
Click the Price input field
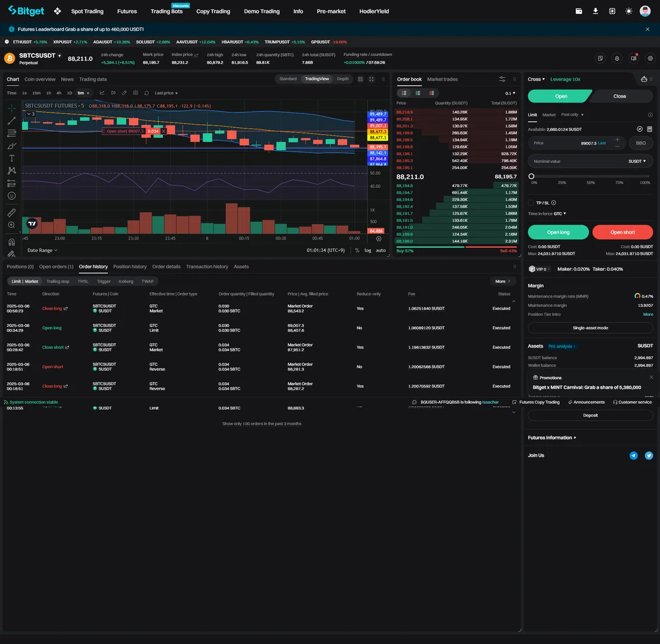coord(569,143)
